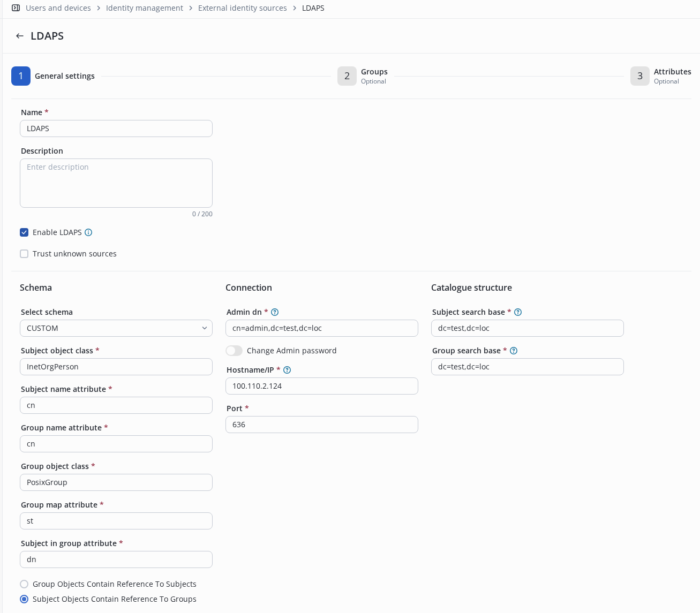
Task: Toggle the sidebar panel icon in breadcrumb
Action: pos(16,8)
